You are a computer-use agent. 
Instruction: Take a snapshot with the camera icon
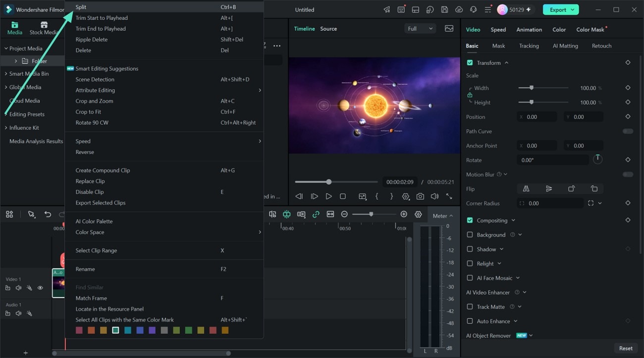point(420,197)
